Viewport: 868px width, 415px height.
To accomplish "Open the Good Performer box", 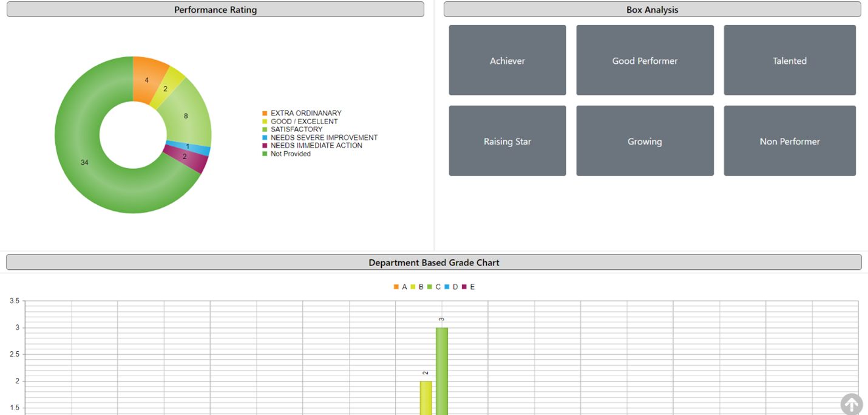I will point(645,60).
